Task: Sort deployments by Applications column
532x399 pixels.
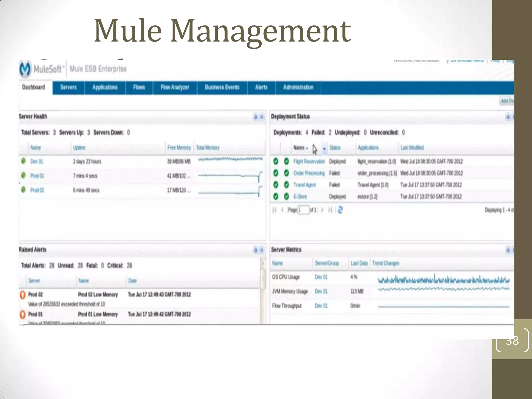Action: 368,148
